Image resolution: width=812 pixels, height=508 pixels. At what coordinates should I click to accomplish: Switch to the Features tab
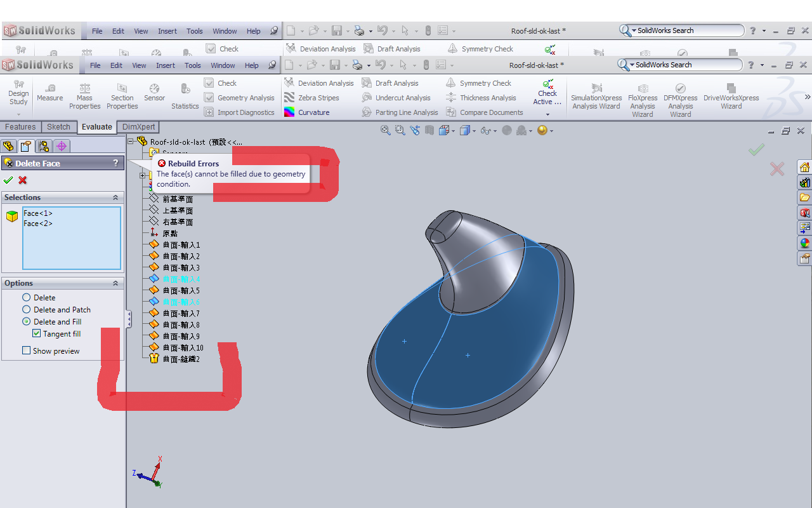tap(20, 127)
